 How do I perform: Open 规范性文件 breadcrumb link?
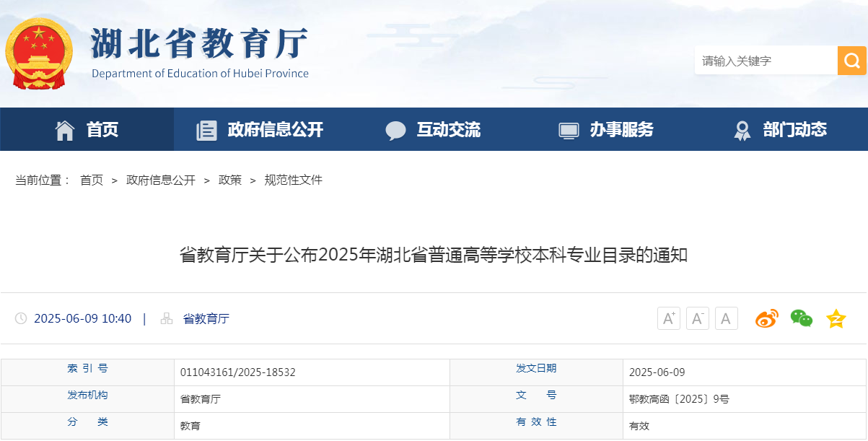293,180
